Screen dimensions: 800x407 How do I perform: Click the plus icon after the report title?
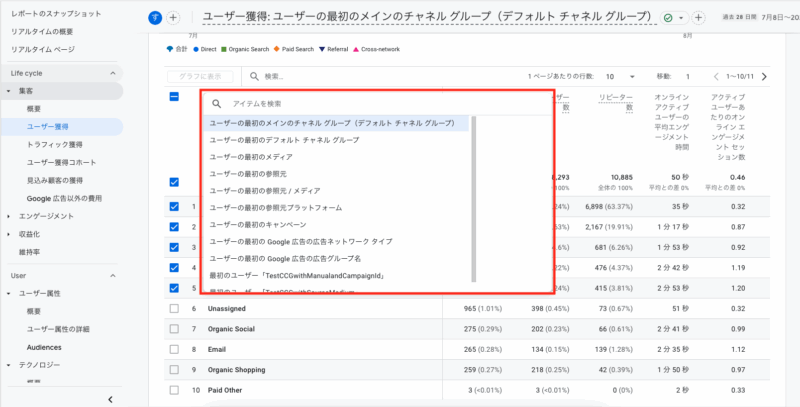(699, 18)
